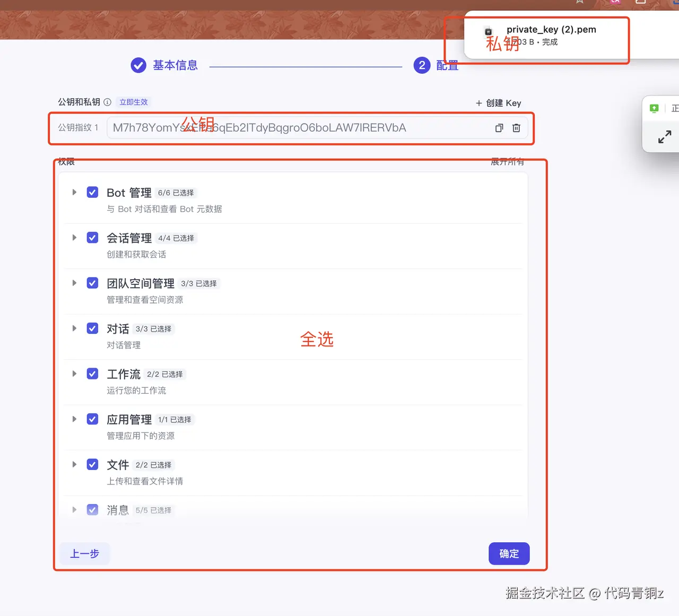679x616 pixels.
Task: Click the expand arrows icon in side panel
Action: [x=665, y=137]
